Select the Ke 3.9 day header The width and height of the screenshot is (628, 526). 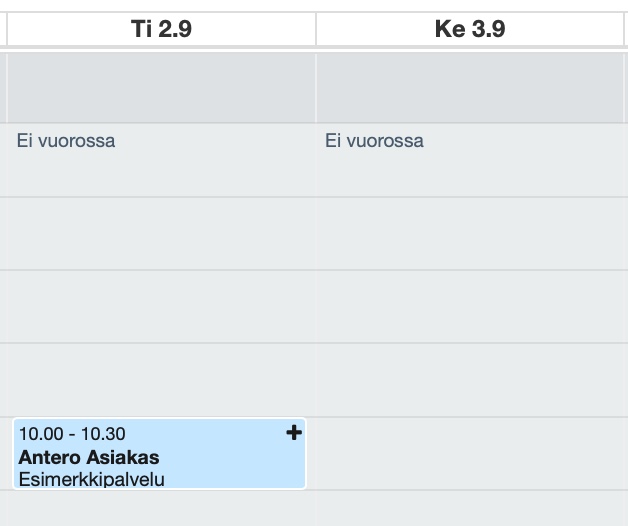[x=469, y=29]
